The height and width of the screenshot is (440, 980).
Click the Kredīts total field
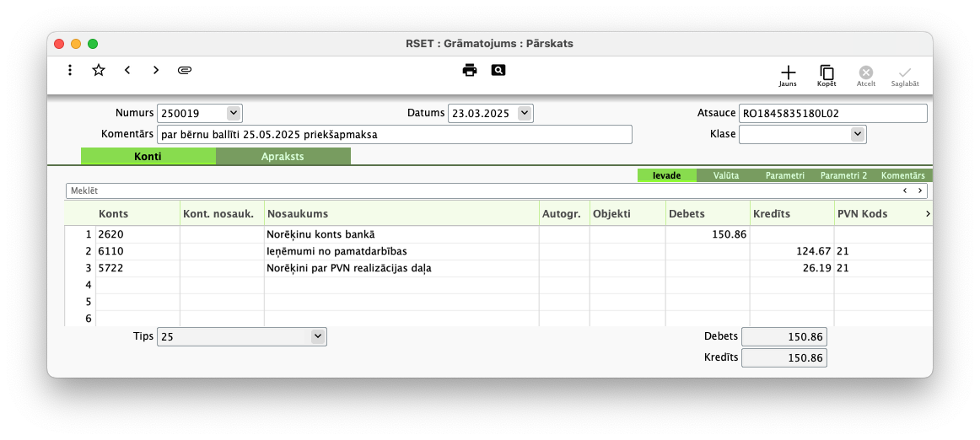pos(784,358)
